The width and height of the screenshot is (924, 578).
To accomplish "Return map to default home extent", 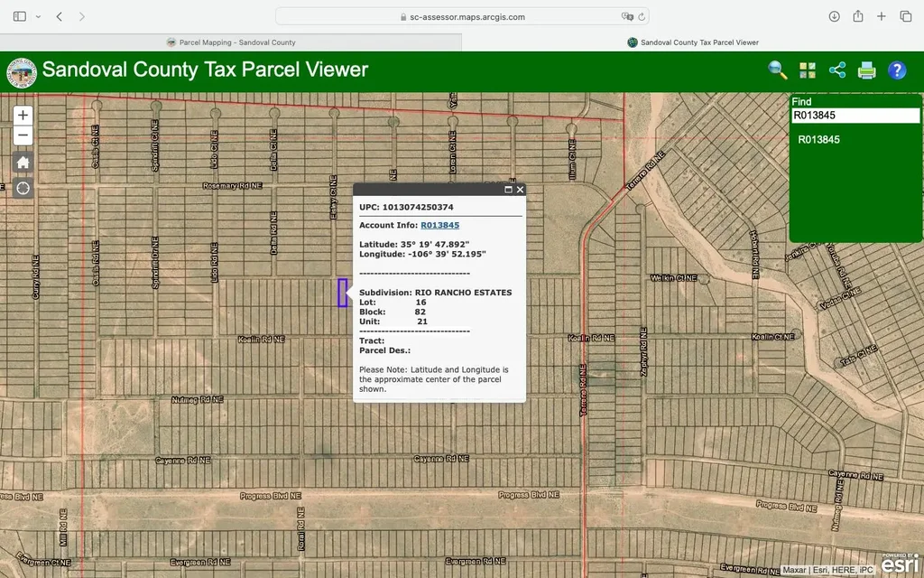I will [23, 163].
